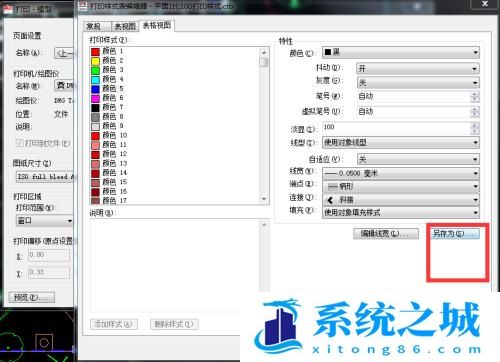Image resolution: width=500 pixels, height=362 pixels.
Task: Open the 颜色 color dropdown
Action: pos(401,52)
